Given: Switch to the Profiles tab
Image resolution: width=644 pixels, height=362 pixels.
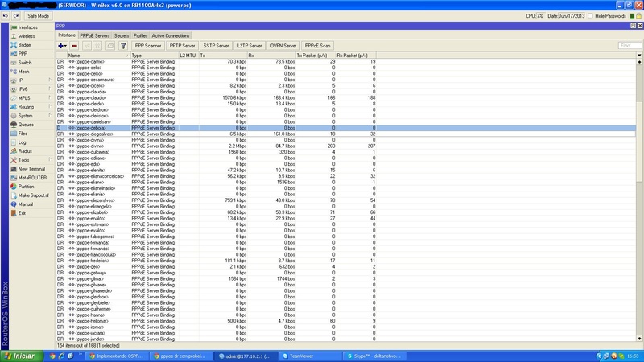Looking at the screenshot, I should tap(140, 35).
